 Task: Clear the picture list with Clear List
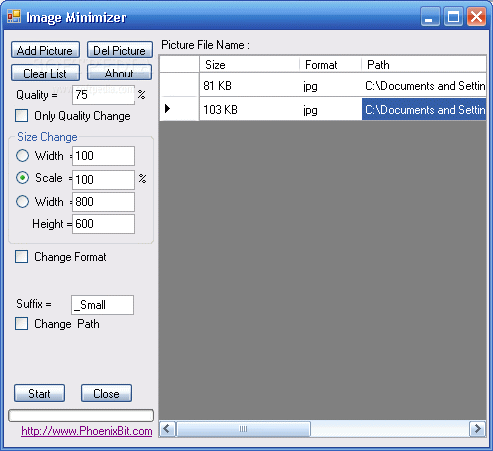pos(45,73)
